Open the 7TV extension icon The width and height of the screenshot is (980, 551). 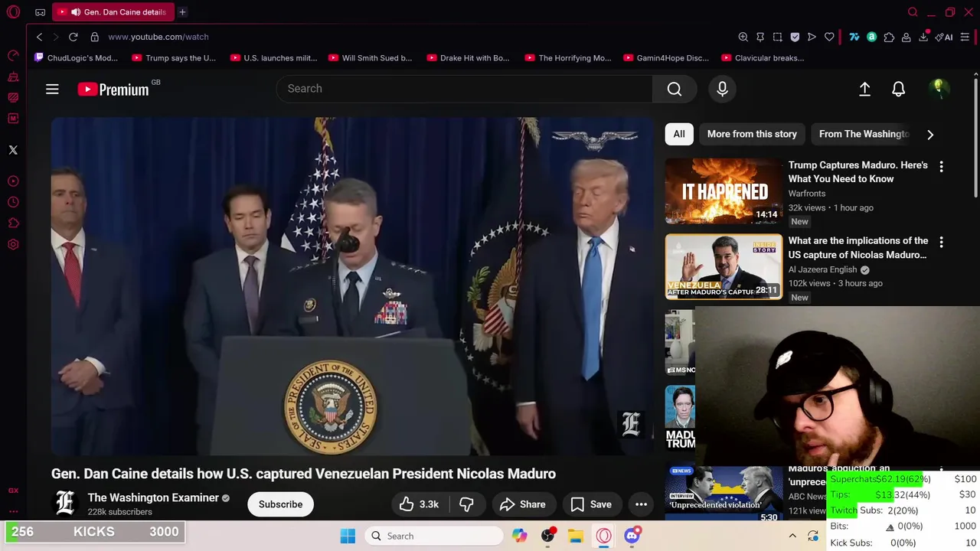(854, 37)
